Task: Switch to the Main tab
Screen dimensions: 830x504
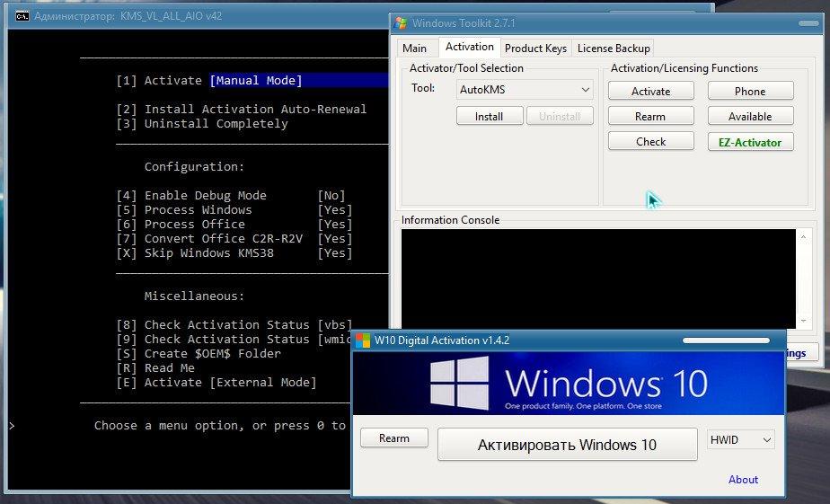Action: click(414, 48)
